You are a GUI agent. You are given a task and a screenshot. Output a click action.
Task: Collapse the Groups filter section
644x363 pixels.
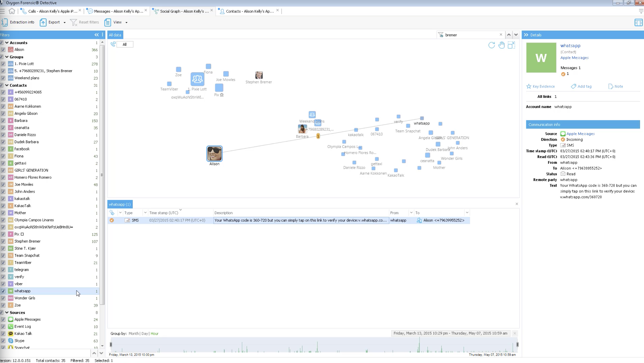7,57
